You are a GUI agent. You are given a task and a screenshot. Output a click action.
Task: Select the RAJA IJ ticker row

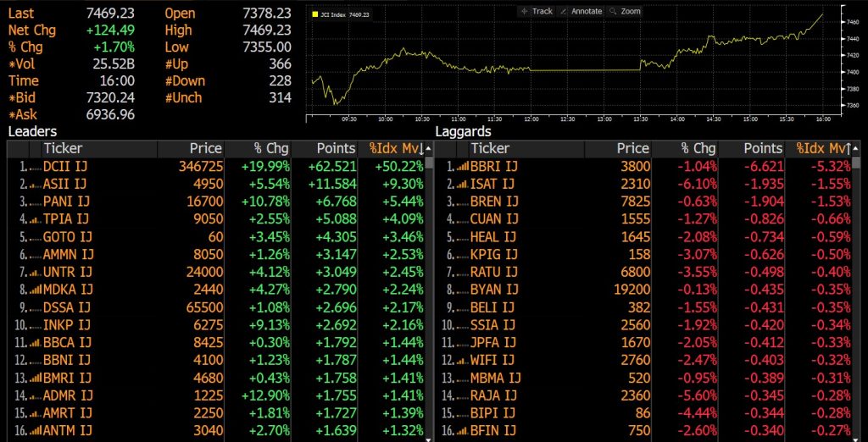(644, 396)
